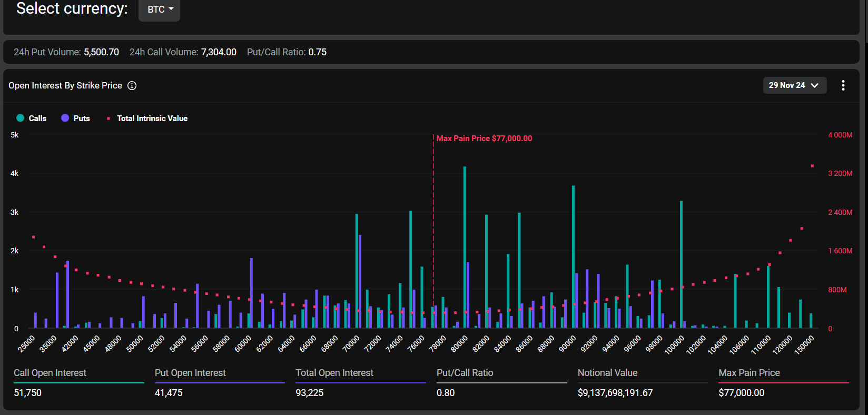Click the Call Open Interest stat heading

(50, 373)
